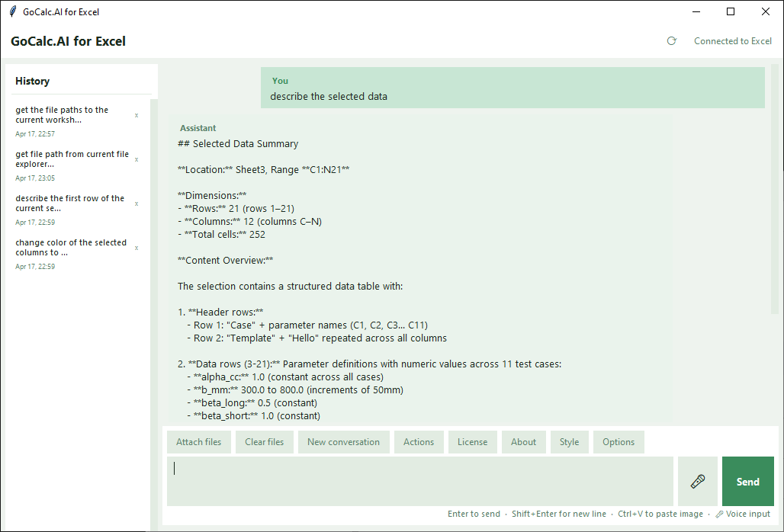Click the 'Apr 17, 22:57' timestamp

35,134
